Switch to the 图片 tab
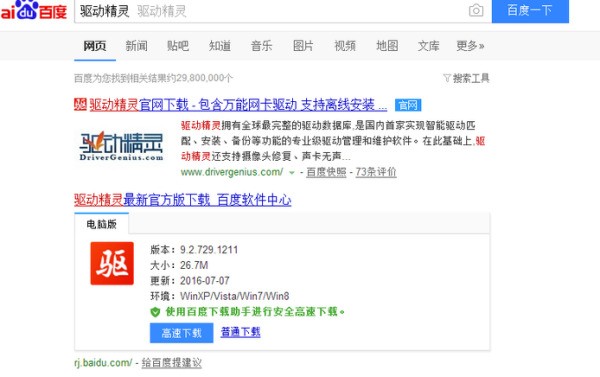The image size is (600, 377). [303, 46]
